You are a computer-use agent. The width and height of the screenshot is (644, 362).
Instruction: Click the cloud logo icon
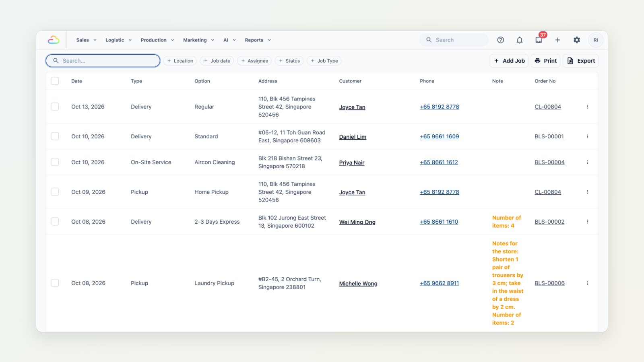pos(54,40)
